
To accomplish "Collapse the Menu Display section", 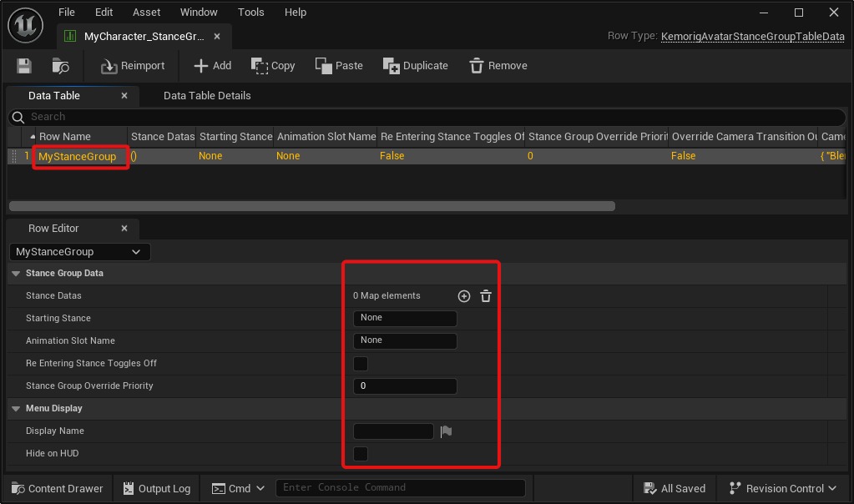I will click(16, 409).
